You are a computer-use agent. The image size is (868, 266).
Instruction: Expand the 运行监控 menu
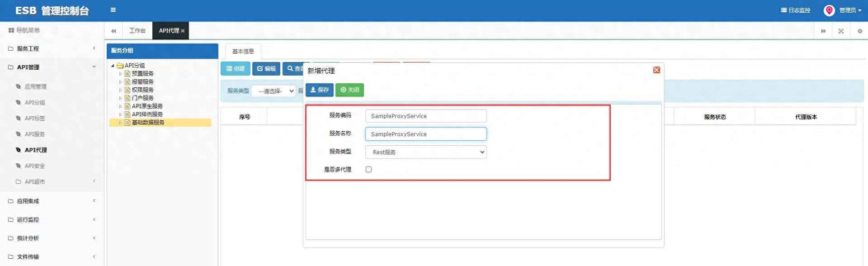52,219
